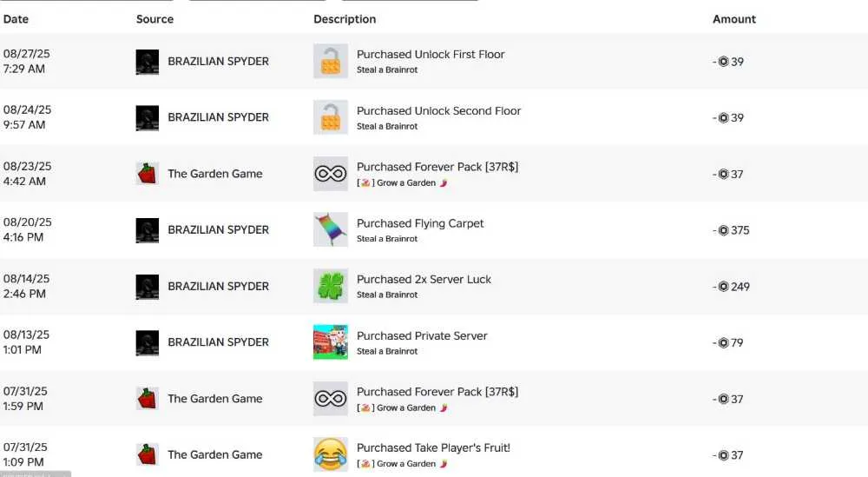Click the padlock icon for Unlock Second Floor

[331, 117]
